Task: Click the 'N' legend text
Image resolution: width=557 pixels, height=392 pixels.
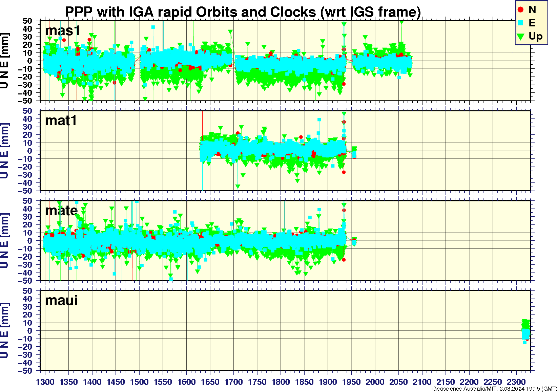Action: click(532, 10)
